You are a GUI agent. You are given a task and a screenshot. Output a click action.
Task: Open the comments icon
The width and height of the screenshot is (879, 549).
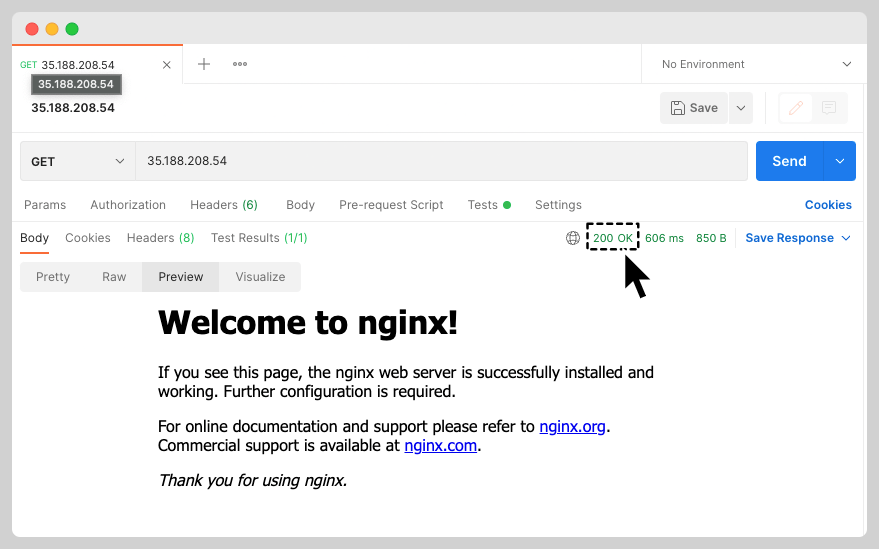pyautogui.click(x=829, y=108)
